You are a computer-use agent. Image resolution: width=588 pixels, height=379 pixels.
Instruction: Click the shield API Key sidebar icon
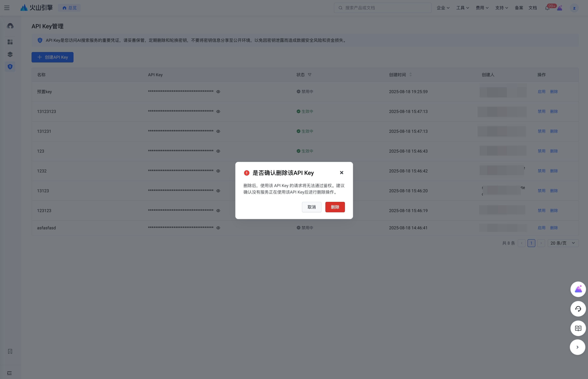(10, 67)
